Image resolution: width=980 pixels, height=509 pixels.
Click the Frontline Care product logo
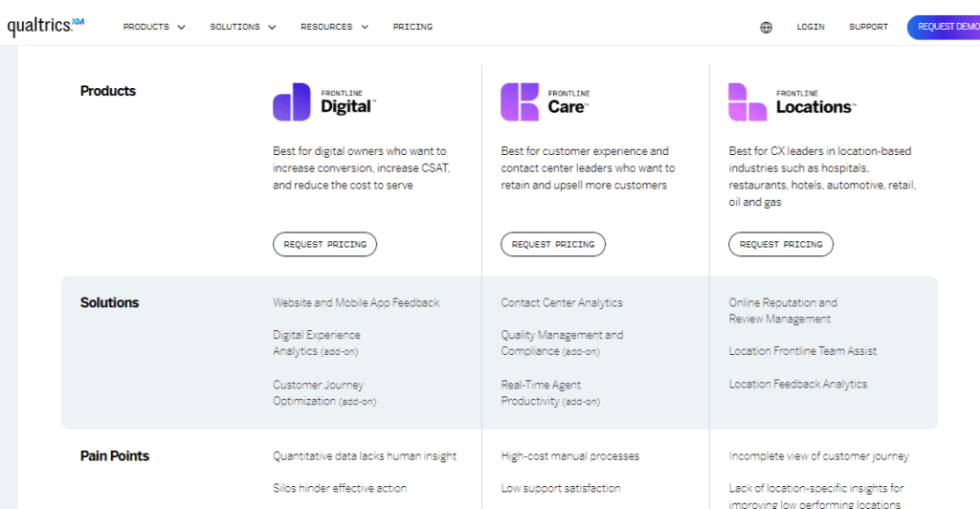click(x=545, y=101)
